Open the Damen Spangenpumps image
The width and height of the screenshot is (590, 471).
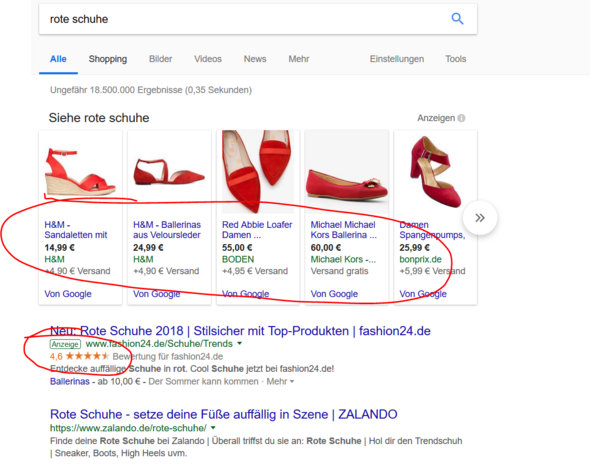click(435, 172)
